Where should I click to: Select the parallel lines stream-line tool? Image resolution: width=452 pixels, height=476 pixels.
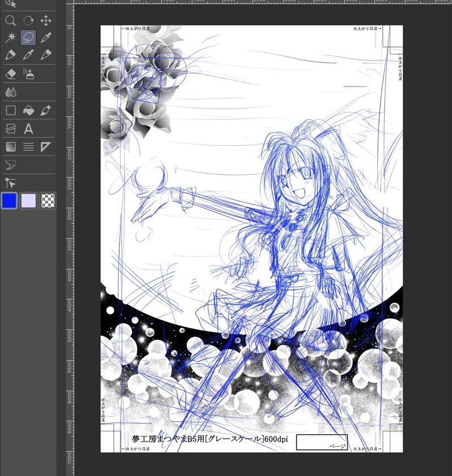(28, 147)
